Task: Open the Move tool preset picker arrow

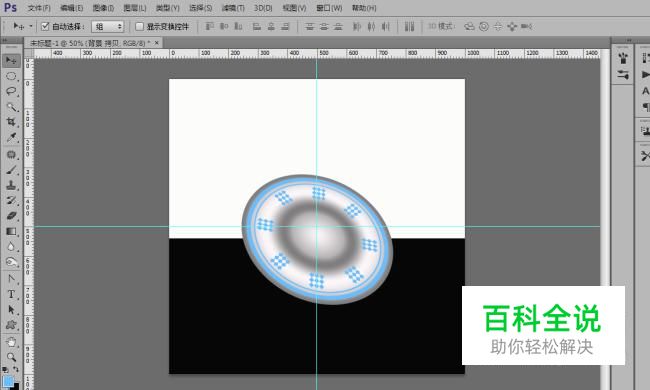Action: [31, 27]
